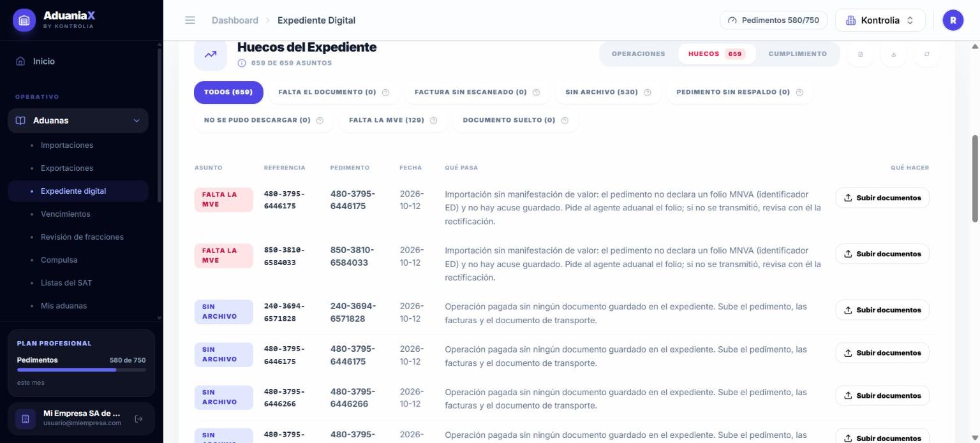This screenshot has height=443, width=980.
Task: Go to the Dashboard breadcrumb
Action: tap(235, 20)
